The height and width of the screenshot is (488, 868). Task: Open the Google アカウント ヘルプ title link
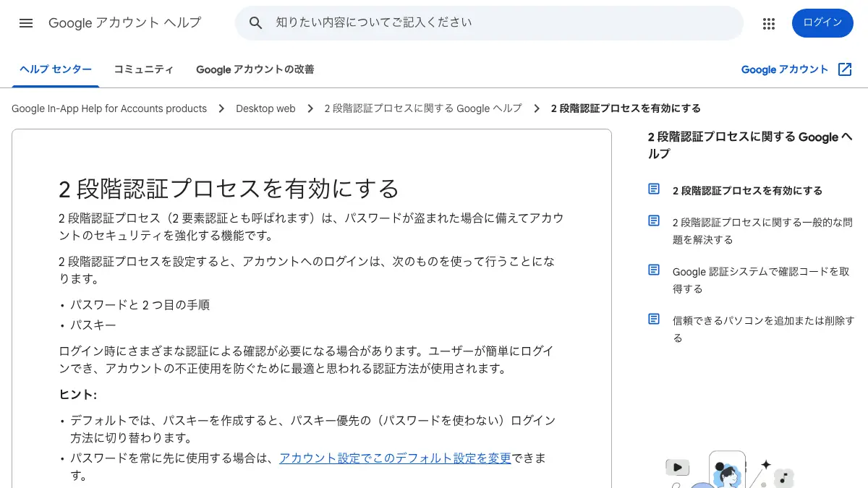coord(124,23)
